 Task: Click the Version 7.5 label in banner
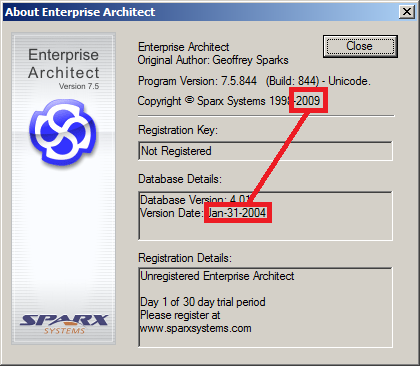pyautogui.click(x=79, y=86)
